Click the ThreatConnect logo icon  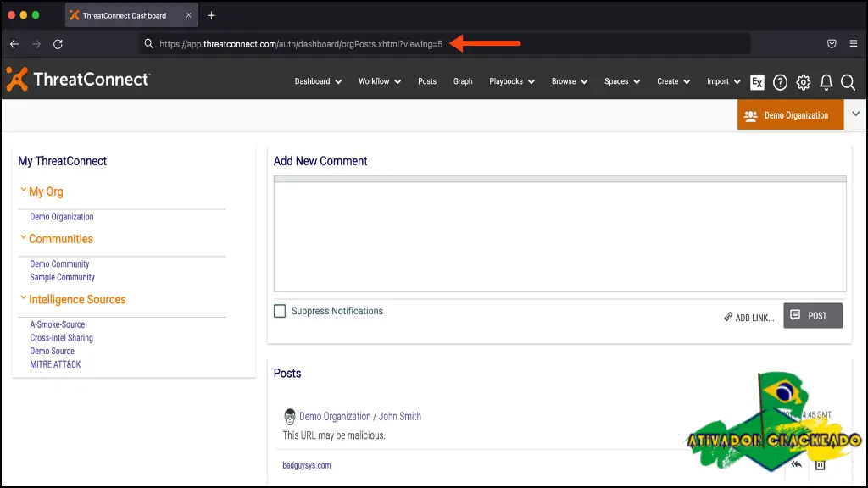coord(17,79)
